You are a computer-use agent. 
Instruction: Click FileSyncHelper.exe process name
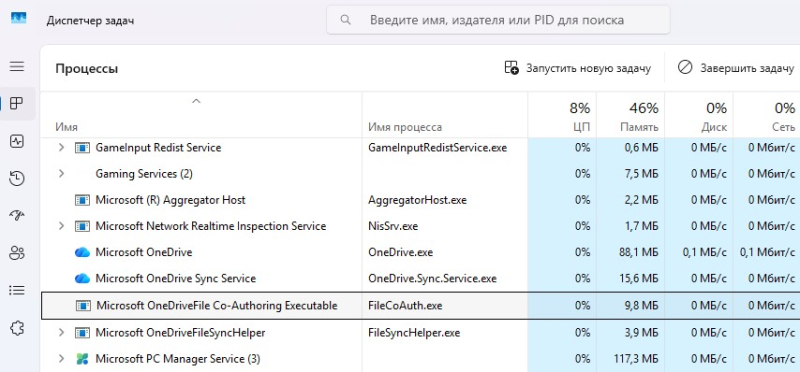click(x=414, y=333)
